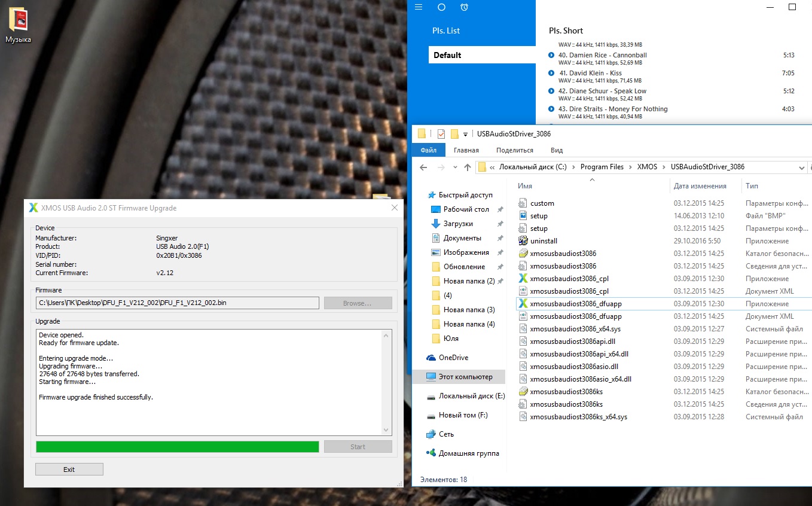The width and height of the screenshot is (812, 506).
Task: Open the recent locations dropdown chevron
Action: (x=455, y=167)
